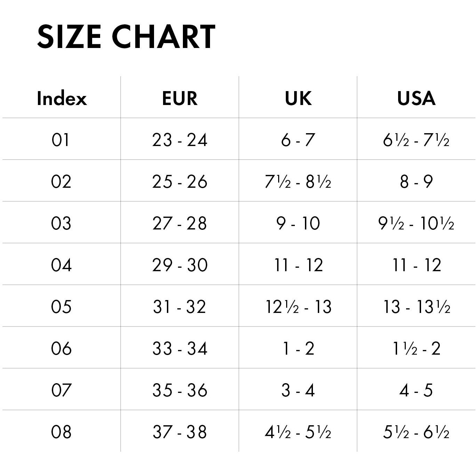This screenshot has height=476, width=476.
Task: Click UK size 12½ - 13 cell
Action: [298, 307]
